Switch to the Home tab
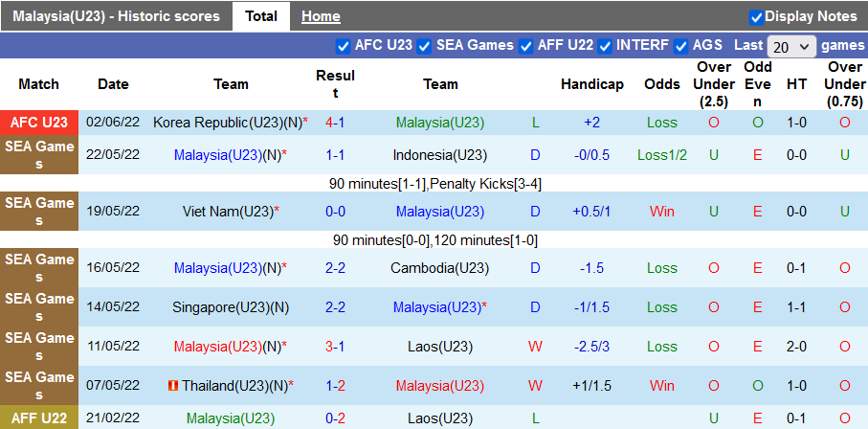The image size is (868, 429). coord(321,16)
